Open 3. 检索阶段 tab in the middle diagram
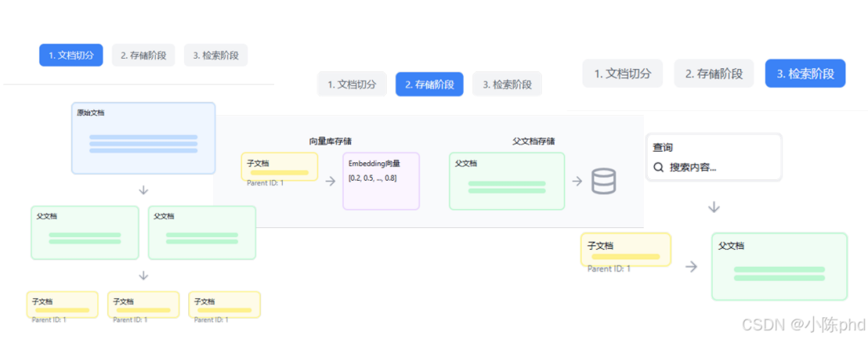The image size is (868, 339). tap(507, 84)
